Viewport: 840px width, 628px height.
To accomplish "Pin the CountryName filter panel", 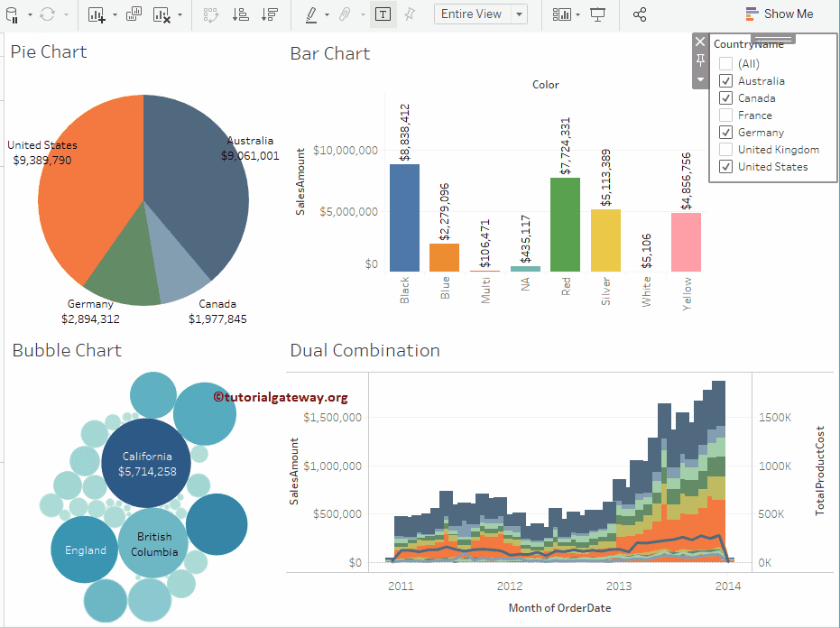I will coord(700,60).
